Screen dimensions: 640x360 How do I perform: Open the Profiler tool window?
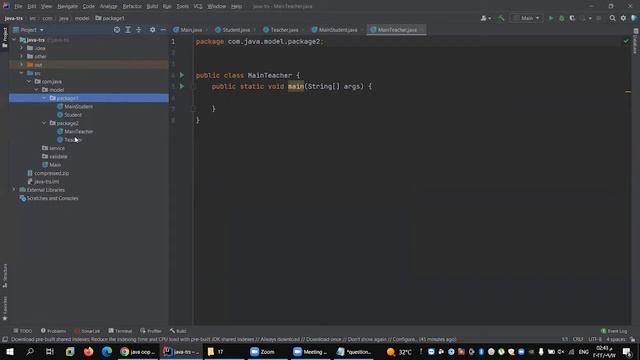click(151, 331)
